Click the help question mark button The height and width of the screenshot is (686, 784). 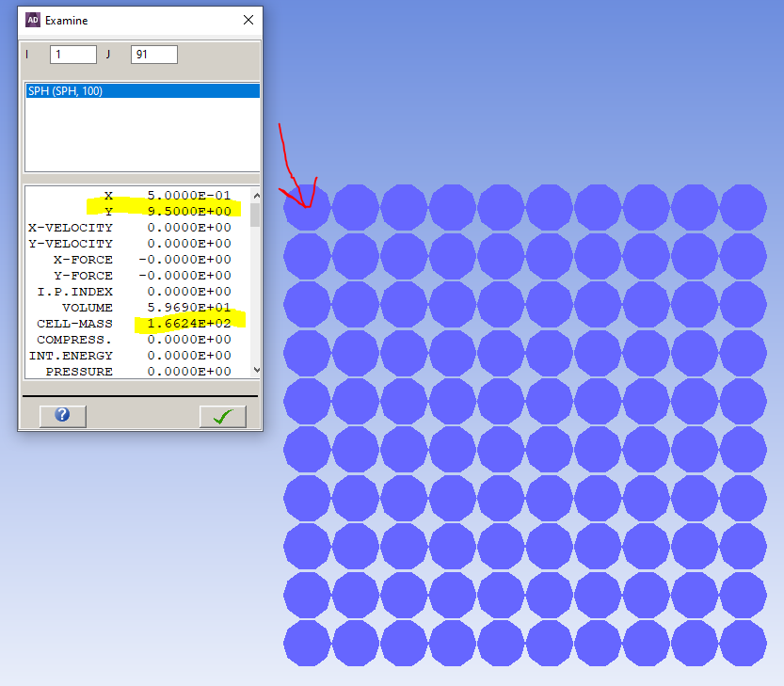click(62, 416)
